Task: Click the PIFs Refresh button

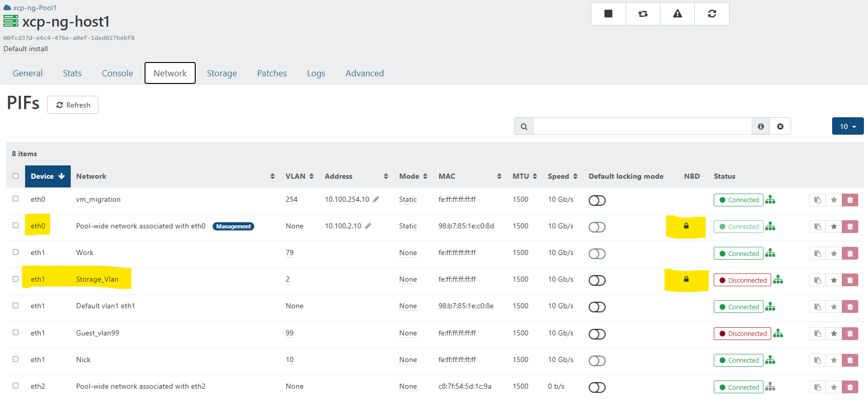Action: (73, 105)
